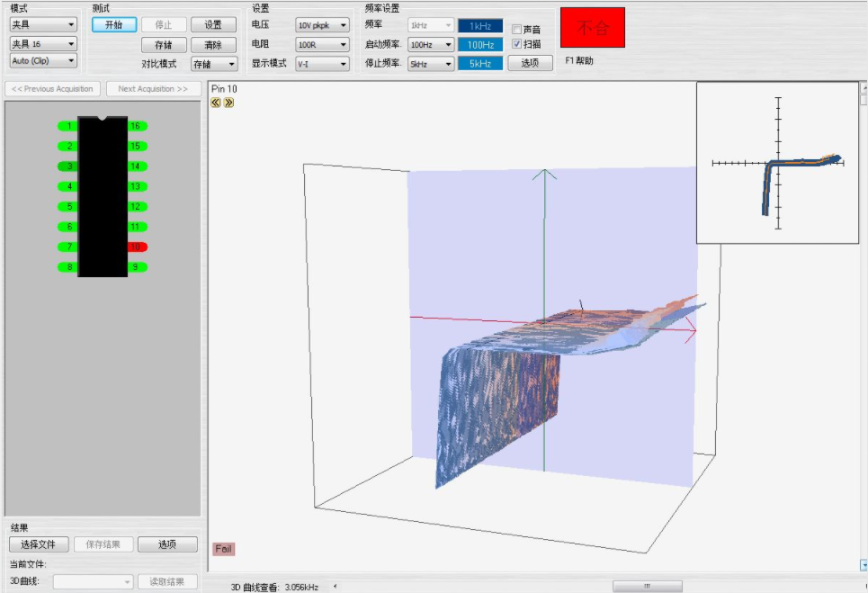Screen dimensions: 868x593
Task: Select pin 14 on the chip
Action: click(x=138, y=166)
